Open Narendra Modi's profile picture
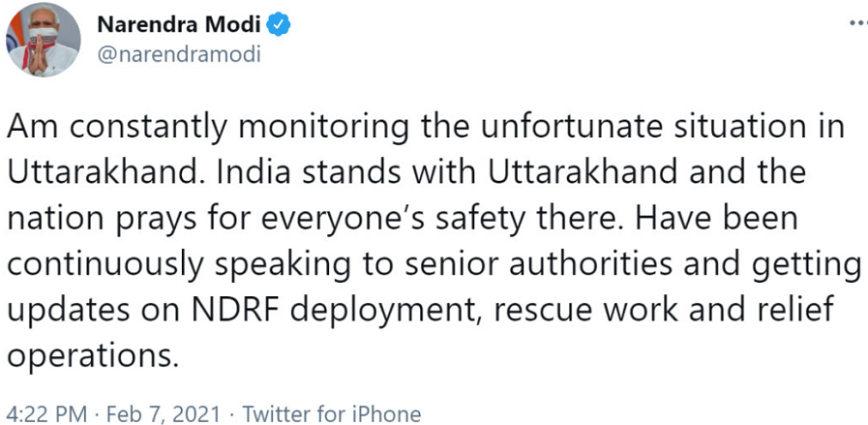Screen dimensions: 868x425 (44, 40)
